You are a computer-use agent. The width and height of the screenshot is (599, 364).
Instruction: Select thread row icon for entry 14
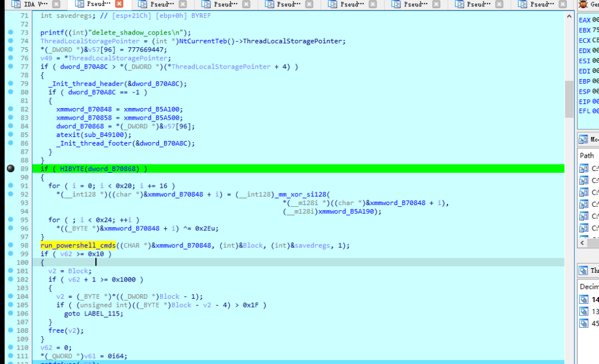(x=584, y=299)
